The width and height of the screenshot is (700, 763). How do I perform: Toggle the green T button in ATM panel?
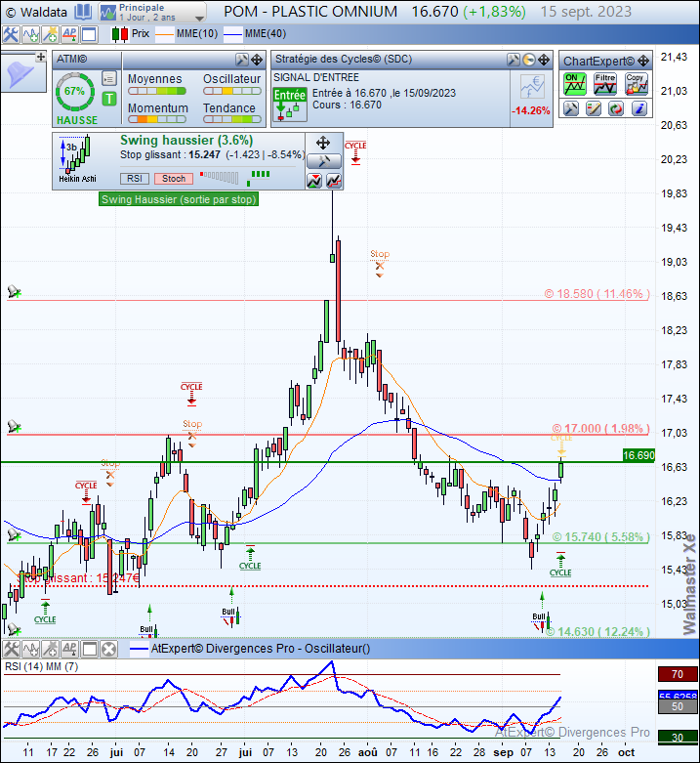109,99
